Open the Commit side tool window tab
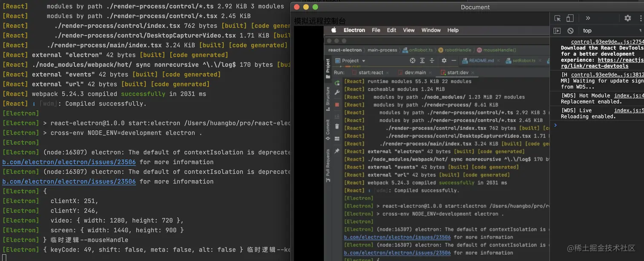644x261 pixels. [x=328, y=130]
